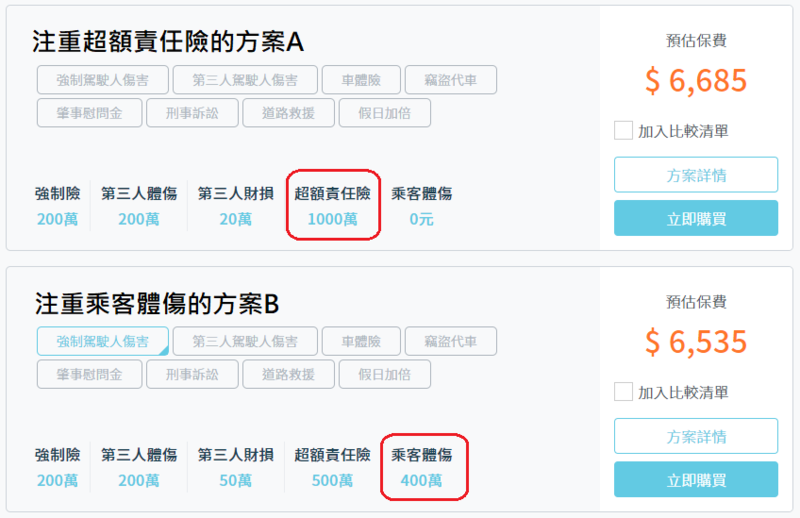Select 車體險 tag in plan A

(361, 80)
